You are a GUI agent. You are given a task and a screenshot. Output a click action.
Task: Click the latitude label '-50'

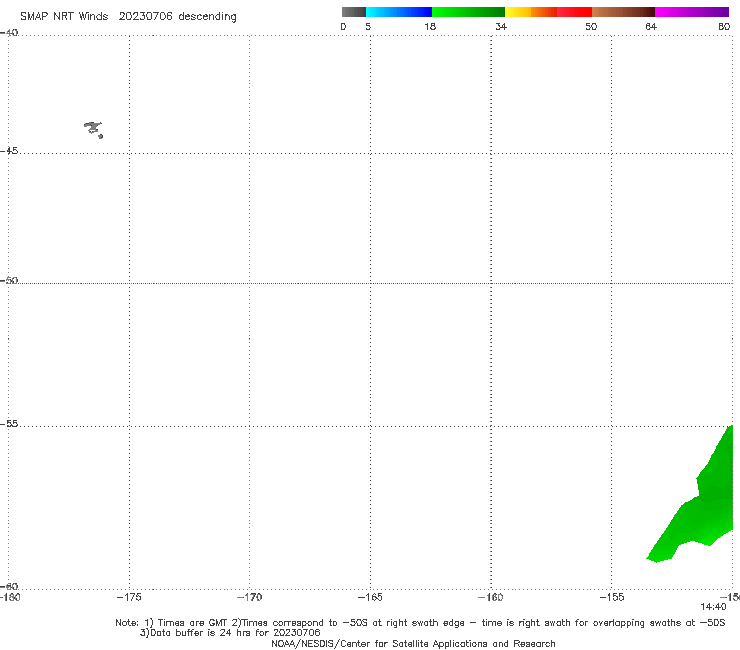9,281
